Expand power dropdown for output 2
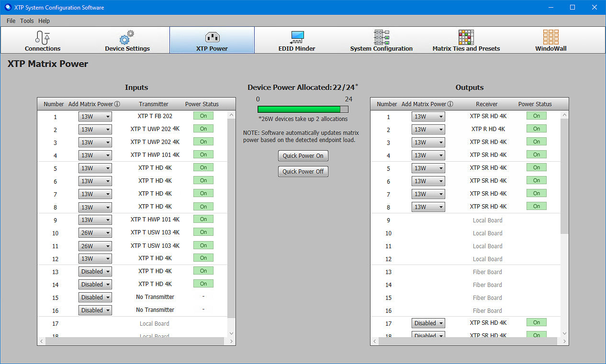This screenshot has width=606, height=364. (x=428, y=130)
